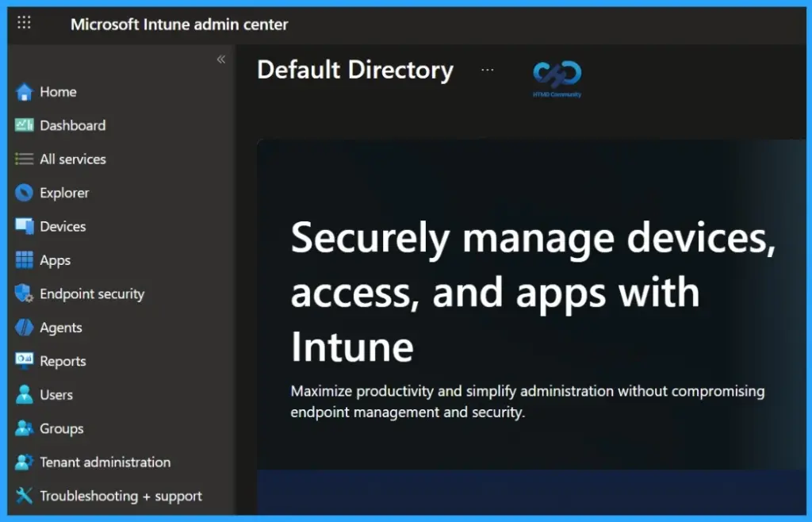Click the All services list icon
Image resolution: width=812 pixels, height=522 pixels.
click(25, 159)
